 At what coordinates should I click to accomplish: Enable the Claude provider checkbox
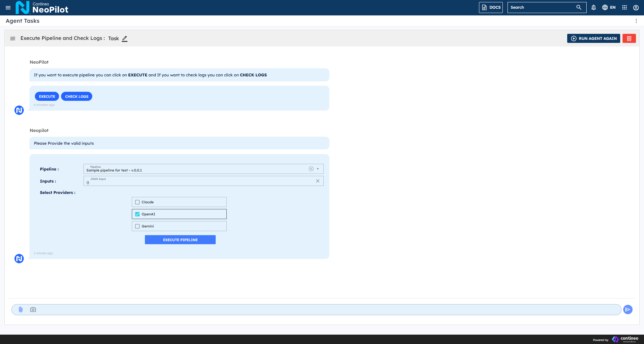click(137, 202)
